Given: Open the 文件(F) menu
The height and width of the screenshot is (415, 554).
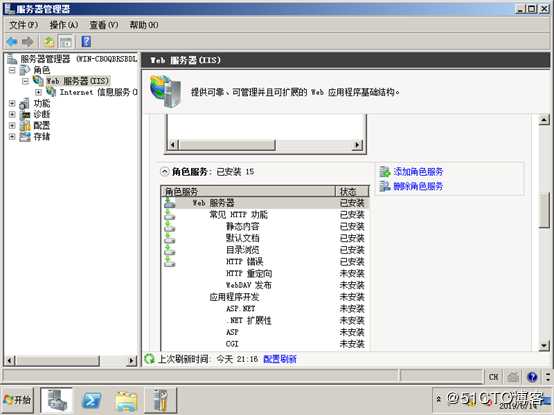Looking at the screenshot, I should coord(23,25).
